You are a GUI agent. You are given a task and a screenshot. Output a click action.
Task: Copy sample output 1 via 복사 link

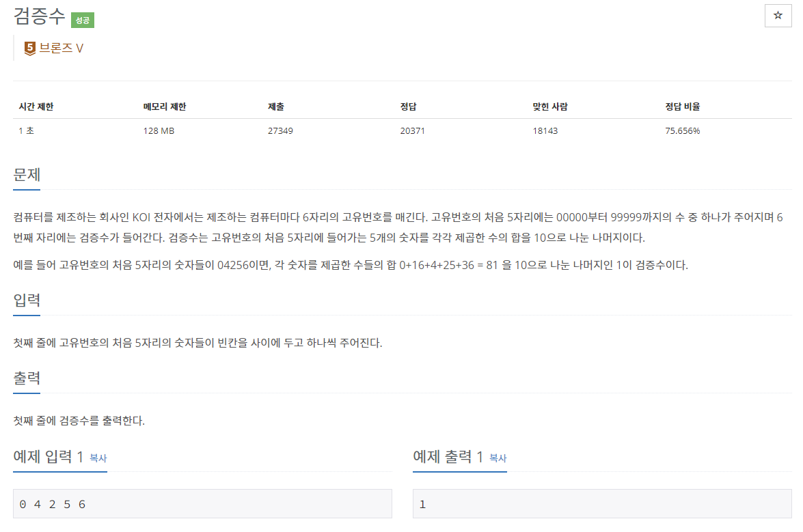[498, 458]
